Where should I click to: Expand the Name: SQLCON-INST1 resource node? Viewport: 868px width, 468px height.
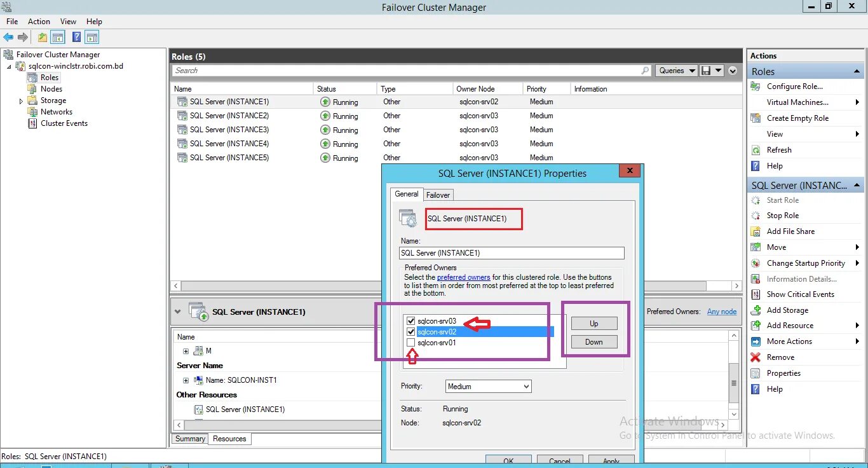tap(186, 381)
